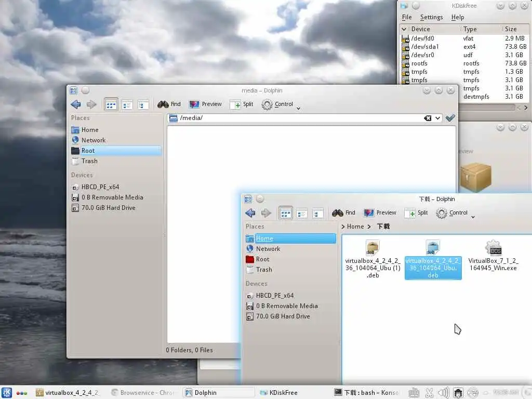Open 70.0 GiB Hard Drive in 下載 window
532x399 pixels.
(x=290, y=316)
